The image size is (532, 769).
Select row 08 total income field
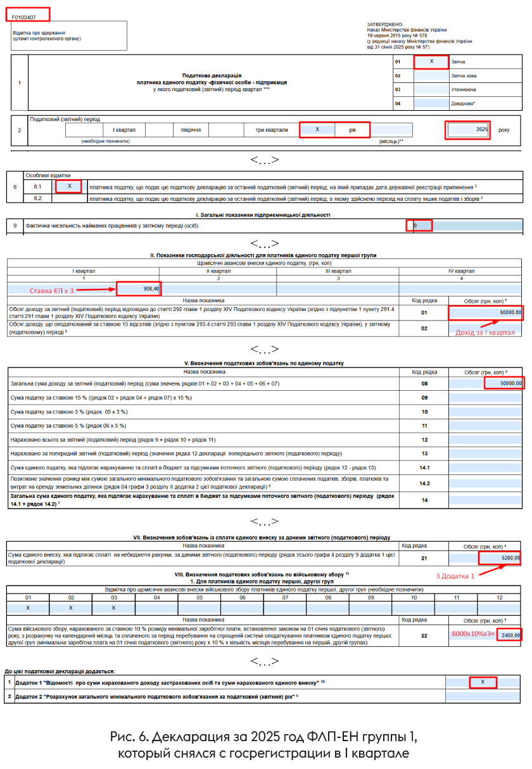[486, 383]
